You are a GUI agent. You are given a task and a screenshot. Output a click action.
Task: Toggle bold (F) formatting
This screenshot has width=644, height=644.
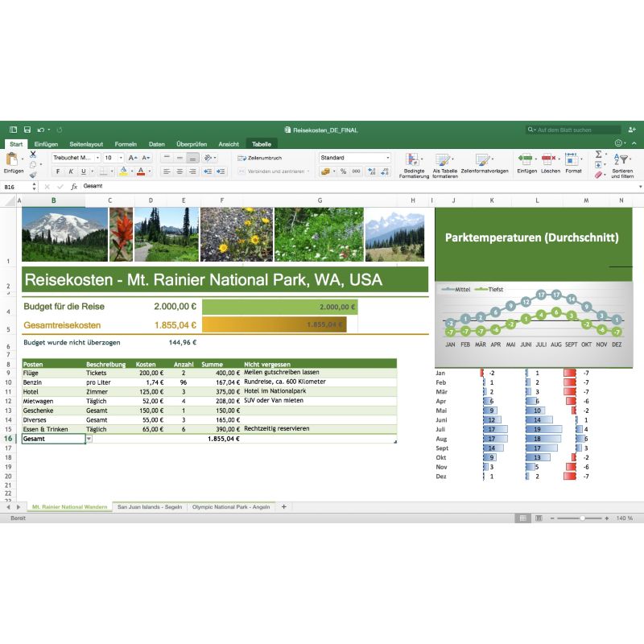coord(59,171)
